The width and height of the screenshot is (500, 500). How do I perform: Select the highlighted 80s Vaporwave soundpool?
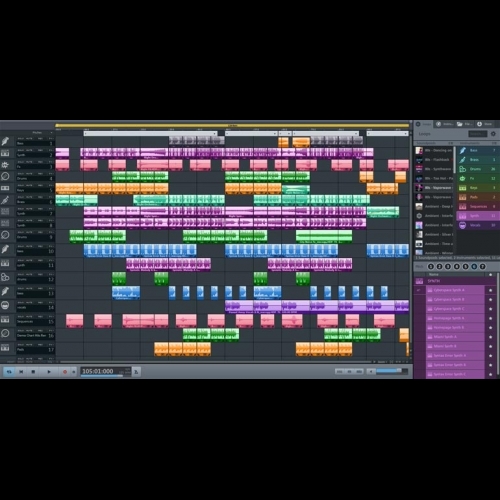[x=434, y=188]
